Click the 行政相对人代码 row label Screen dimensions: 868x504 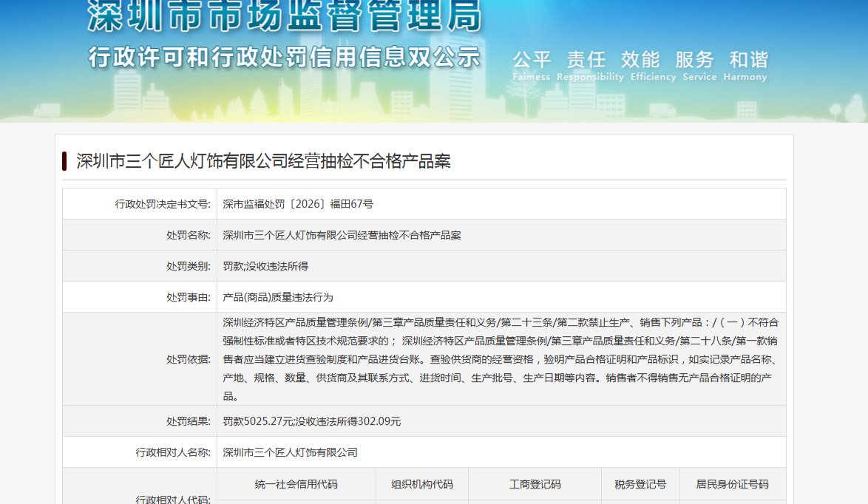click(x=173, y=499)
